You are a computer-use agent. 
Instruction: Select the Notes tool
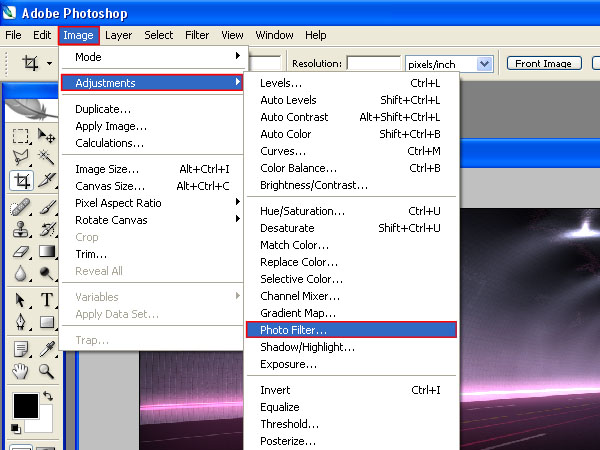(20, 349)
